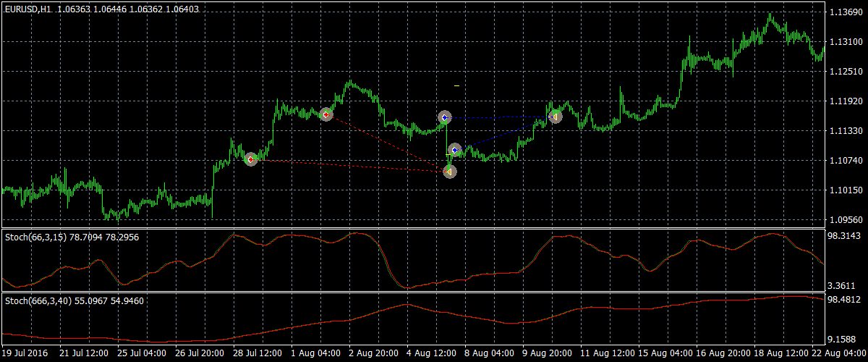Click the 1.11330 price axis value
The height and width of the screenshot is (362, 868).
pyautogui.click(x=846, y=131)
